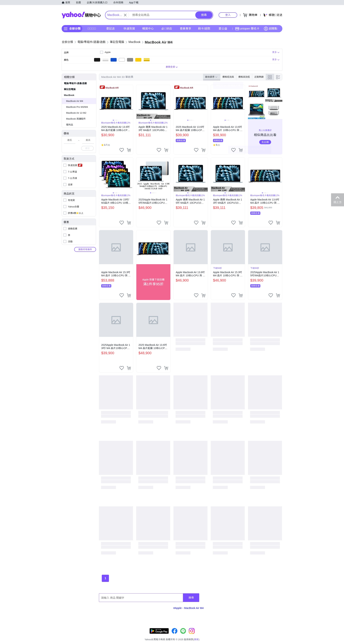
Task: Open the Instagram icon in footer
Action: pos(192,631)
